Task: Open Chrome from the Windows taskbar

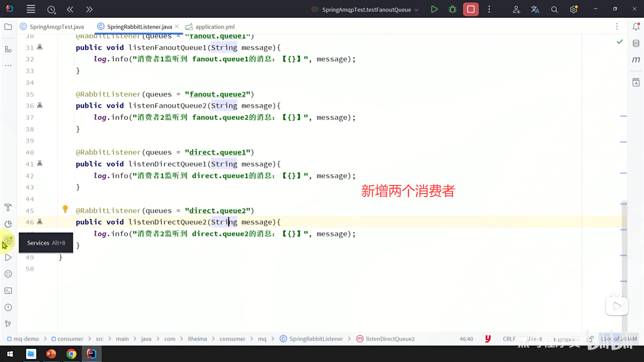Action: point(71,354)
